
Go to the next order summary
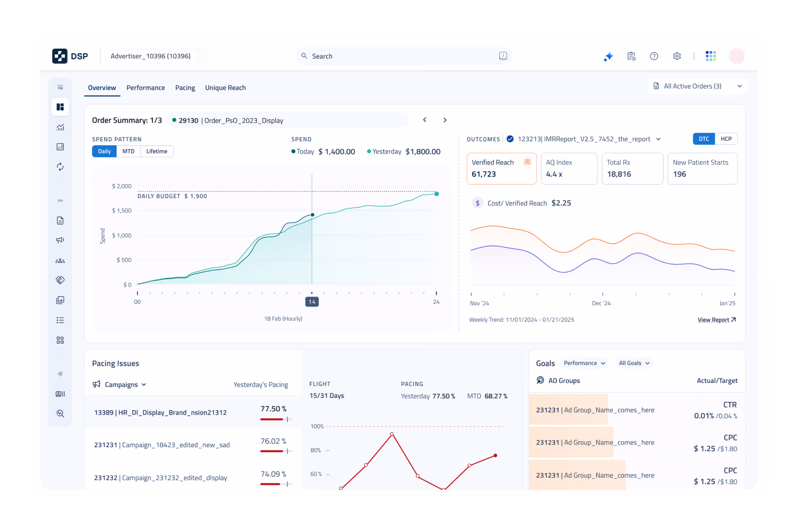(x=444, y=120)
